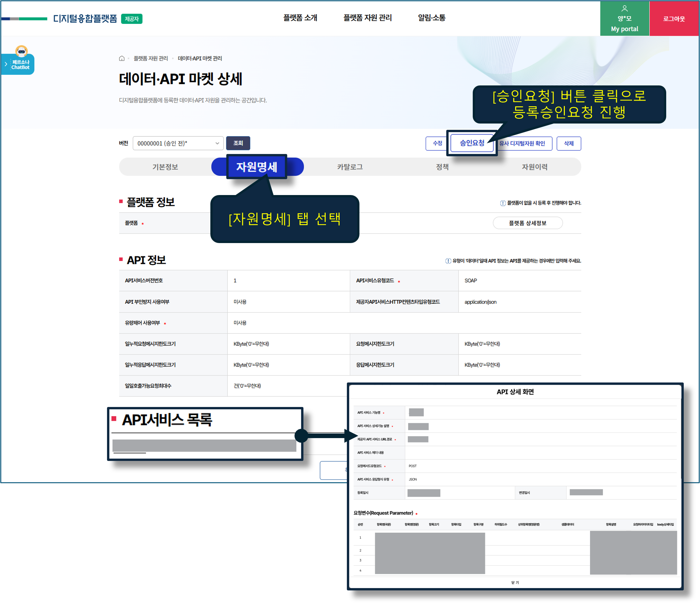Click the home breadcrumb icon
Viewport: 700px width, 603px height.
122,58
